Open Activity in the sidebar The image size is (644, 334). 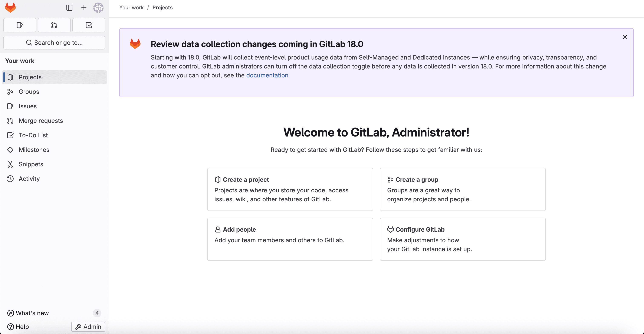click(54, 179)
